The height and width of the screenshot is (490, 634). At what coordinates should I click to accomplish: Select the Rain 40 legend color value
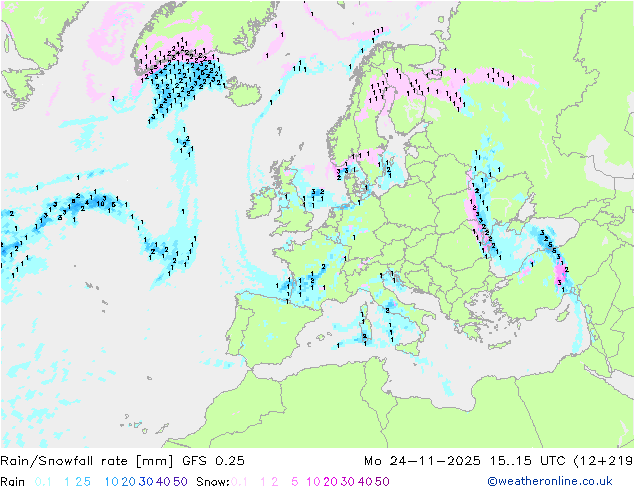point(163,482)
